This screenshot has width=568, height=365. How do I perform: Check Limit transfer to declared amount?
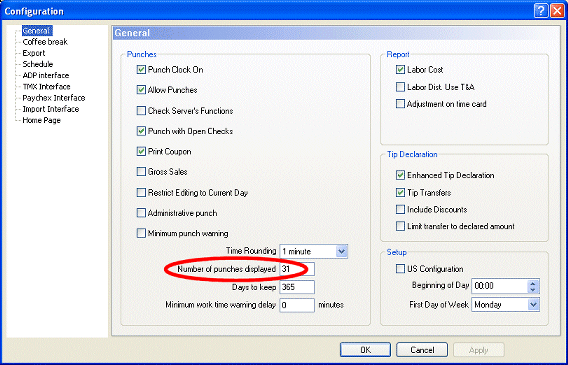click(400, 226)
